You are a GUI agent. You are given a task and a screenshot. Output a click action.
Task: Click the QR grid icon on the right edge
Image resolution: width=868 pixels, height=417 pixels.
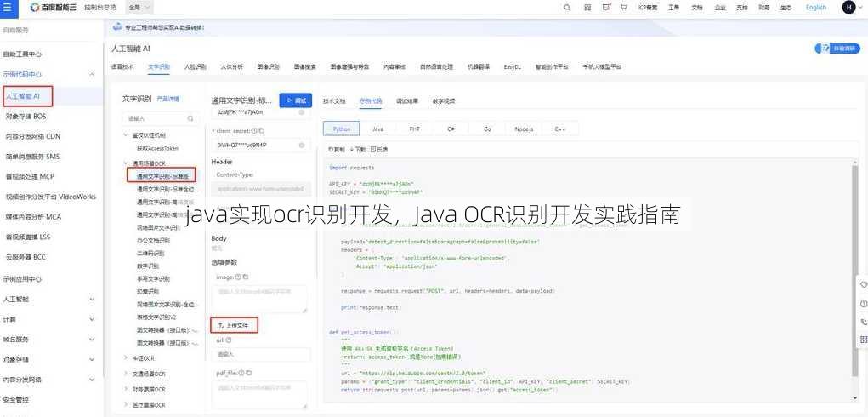[x=863, y=340]
